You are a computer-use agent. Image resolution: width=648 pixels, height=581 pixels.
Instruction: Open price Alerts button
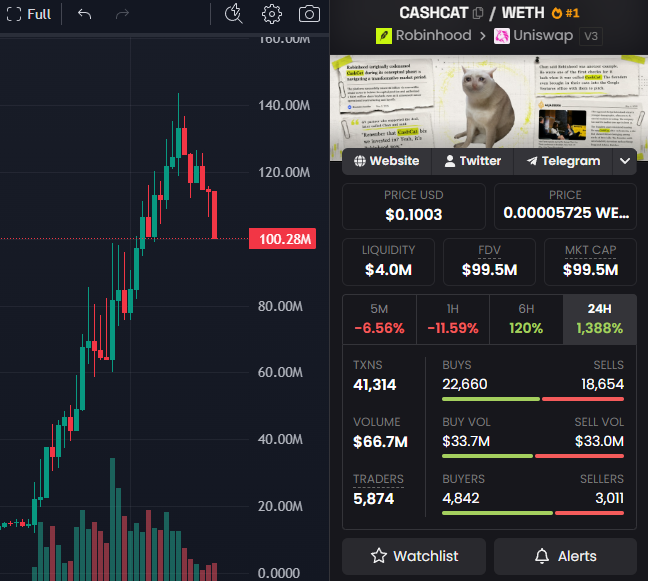pyautogui.click(x=565, y=556)
